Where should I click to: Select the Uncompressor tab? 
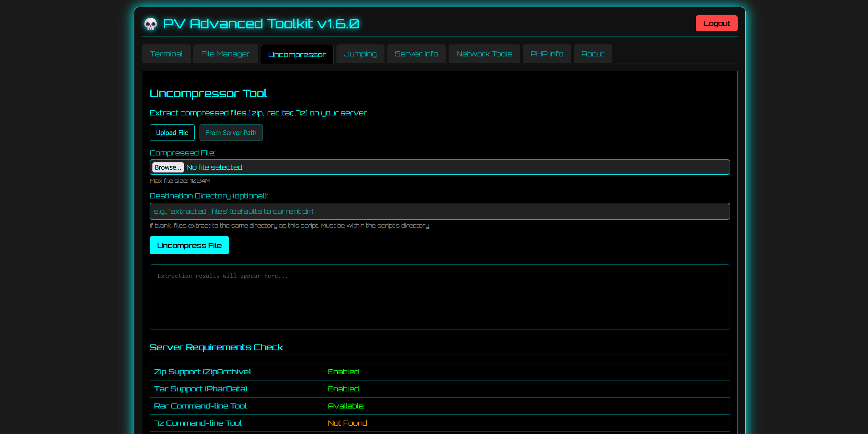point(297,55)
